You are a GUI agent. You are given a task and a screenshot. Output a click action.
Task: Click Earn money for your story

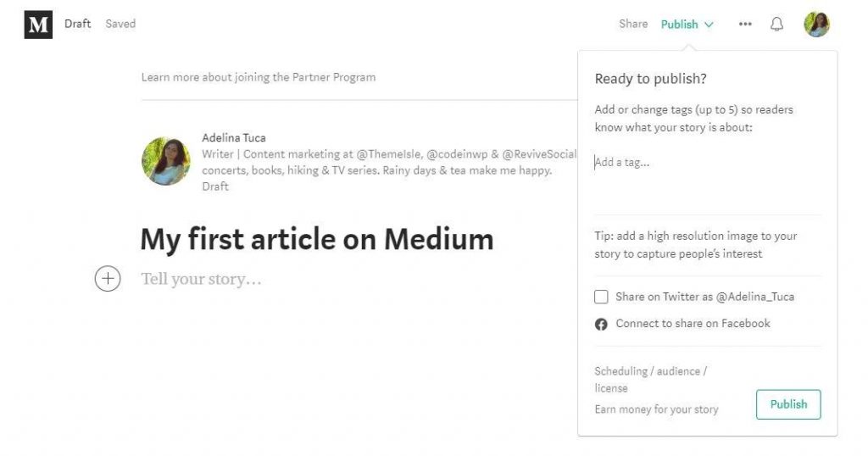point(656,409)
